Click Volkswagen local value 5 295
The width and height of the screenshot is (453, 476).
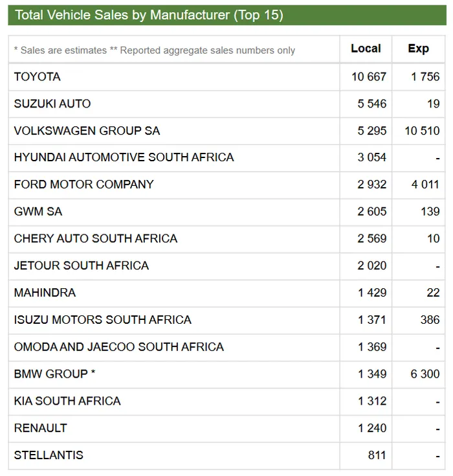pyautogui.click(x=372, y=131)
